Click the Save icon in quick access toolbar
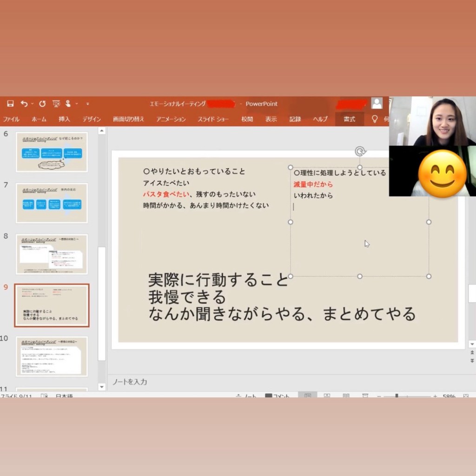476x476 pixels. click(10, 104)
